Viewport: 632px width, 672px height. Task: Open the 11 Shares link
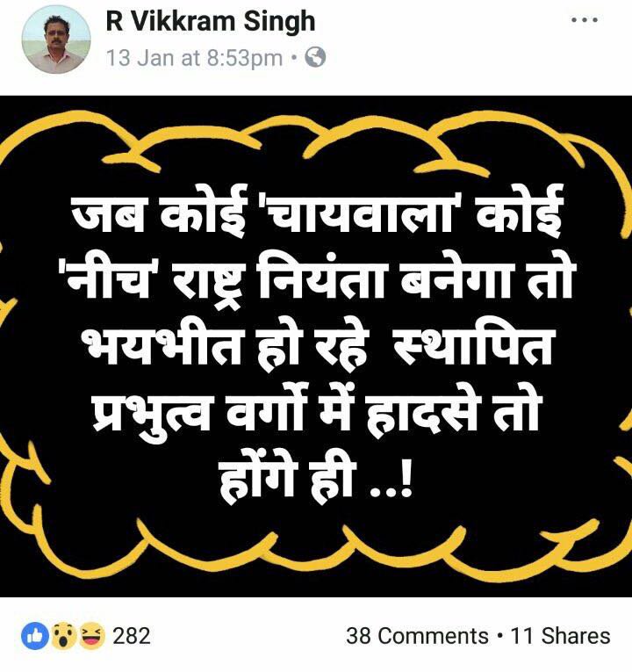tap(560, 636)
